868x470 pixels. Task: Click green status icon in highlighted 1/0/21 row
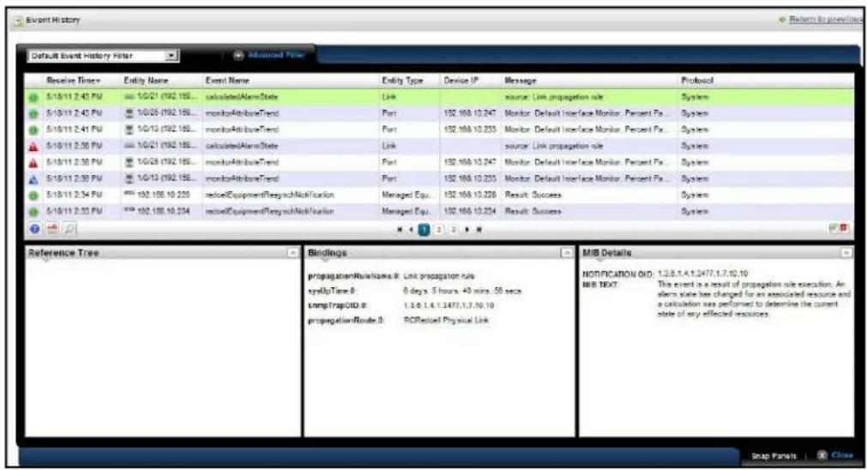click(x=33, y=98)
